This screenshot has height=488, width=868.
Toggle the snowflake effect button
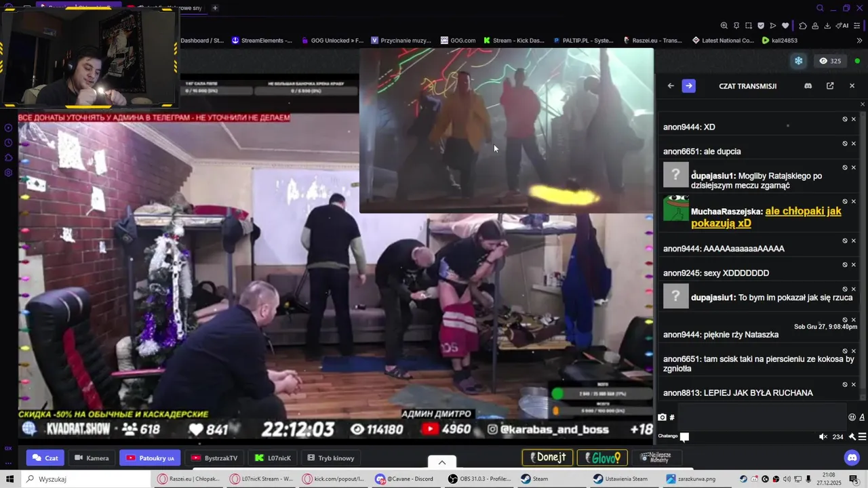(x=799, y=61)
